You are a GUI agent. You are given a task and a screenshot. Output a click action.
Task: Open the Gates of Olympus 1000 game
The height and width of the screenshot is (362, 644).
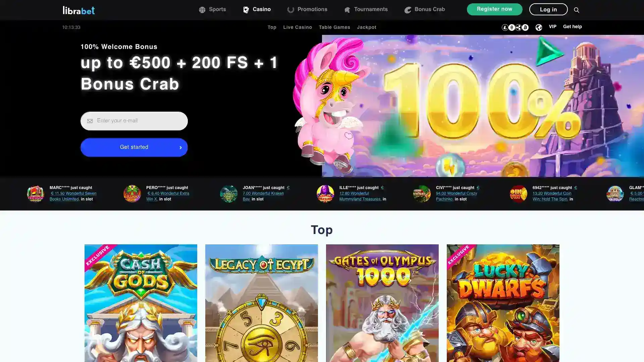click(x=382, y=303)
